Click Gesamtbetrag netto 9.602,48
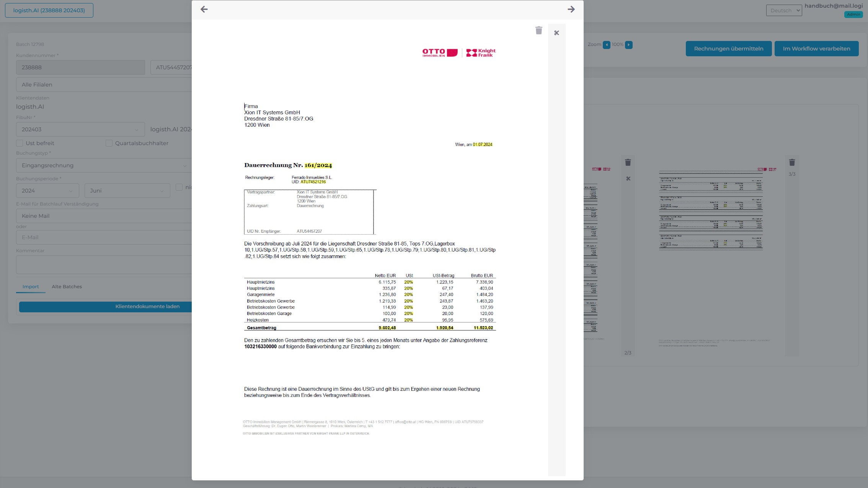868x488 pixels. pyautogui.click(x=387, y=328)
